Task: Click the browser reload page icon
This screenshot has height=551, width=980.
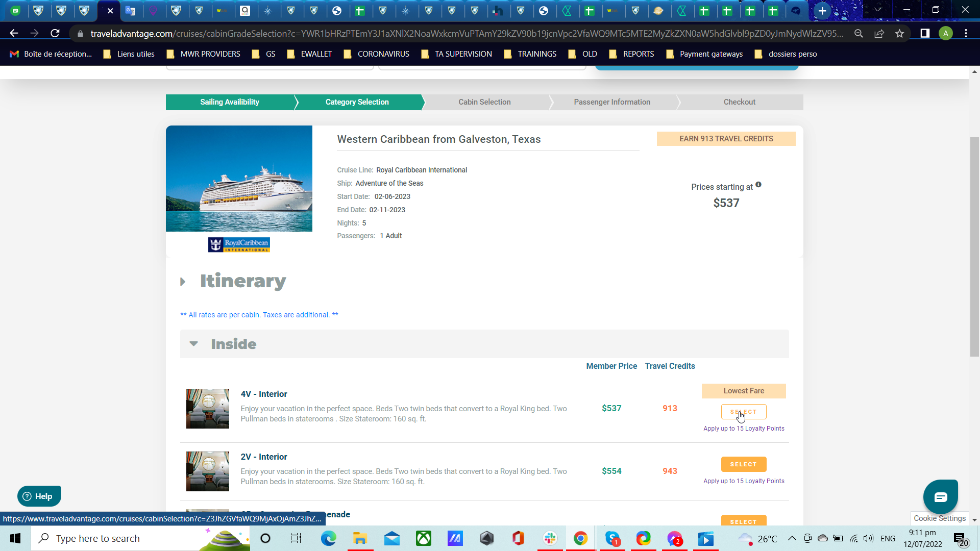Action: [x=55, y=33]
